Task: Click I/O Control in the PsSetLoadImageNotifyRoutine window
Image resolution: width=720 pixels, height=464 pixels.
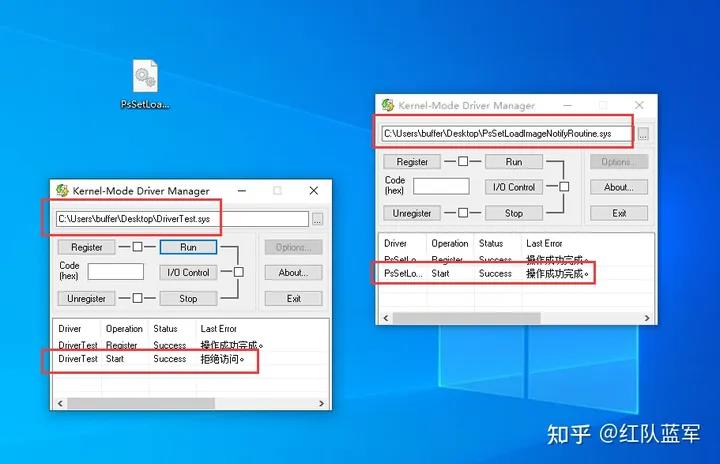Action: [514, 187]
